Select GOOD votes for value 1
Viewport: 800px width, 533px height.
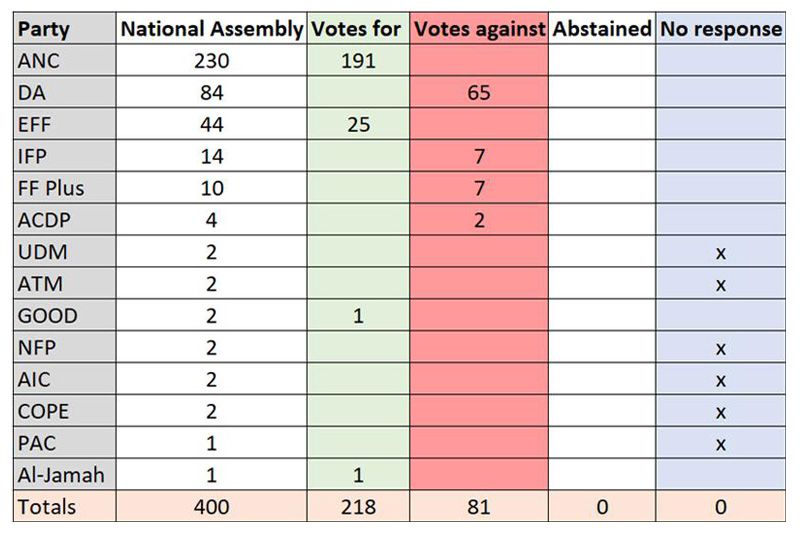[357, 316]
